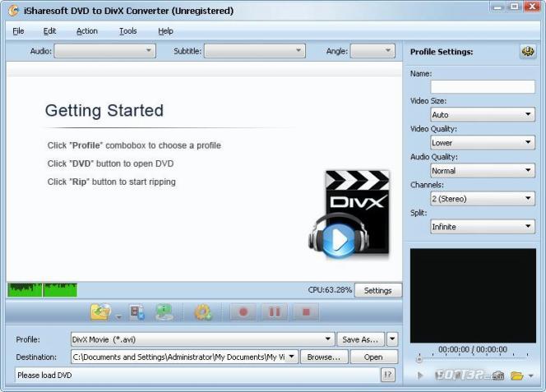Click the preview seek slider handle
This screenshot has height=392, width=546.
419,359
